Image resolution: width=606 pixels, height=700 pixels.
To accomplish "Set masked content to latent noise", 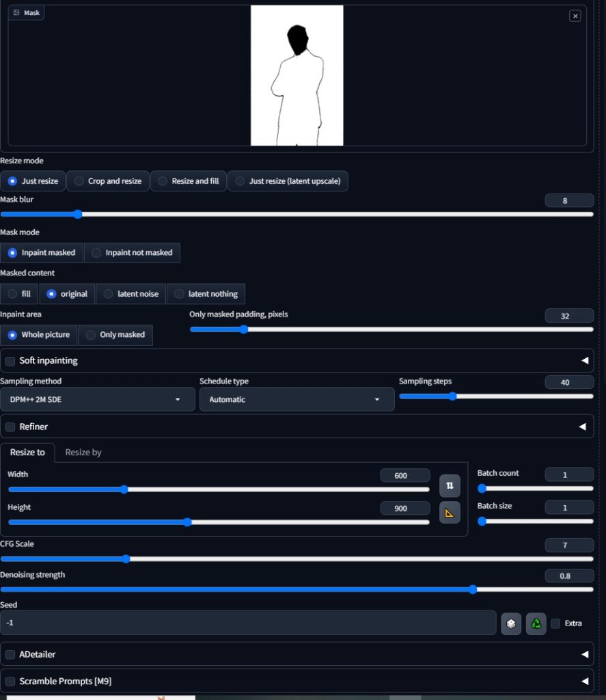I will [130, 294].
